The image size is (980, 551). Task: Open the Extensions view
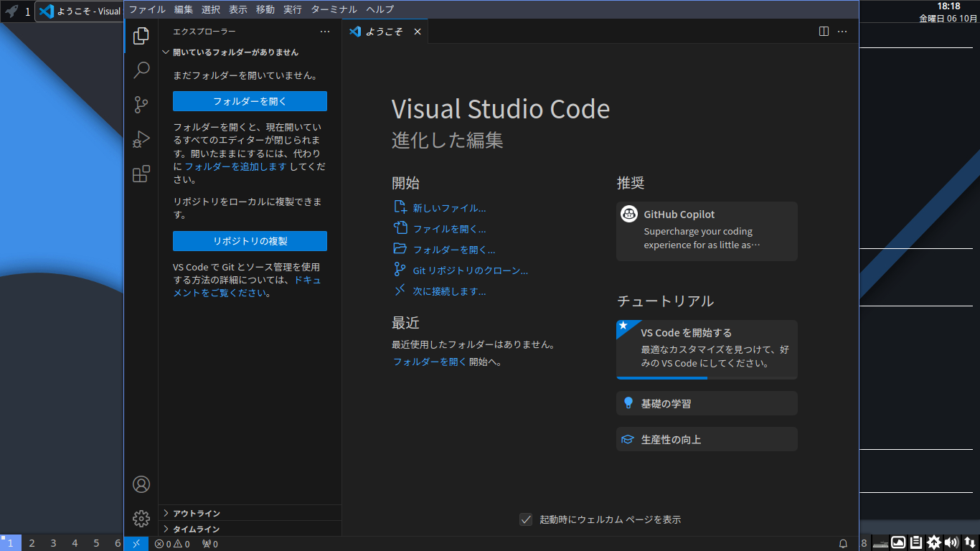pyautogui.click(x=141, y=174)
